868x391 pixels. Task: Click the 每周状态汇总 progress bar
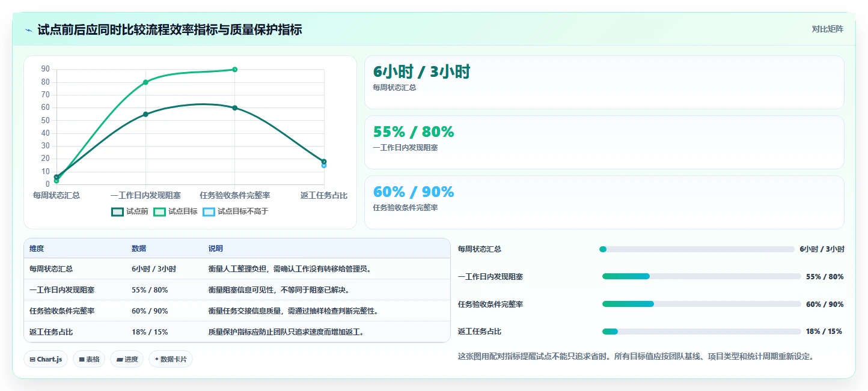pyautogui.click(x=697, y=249)
